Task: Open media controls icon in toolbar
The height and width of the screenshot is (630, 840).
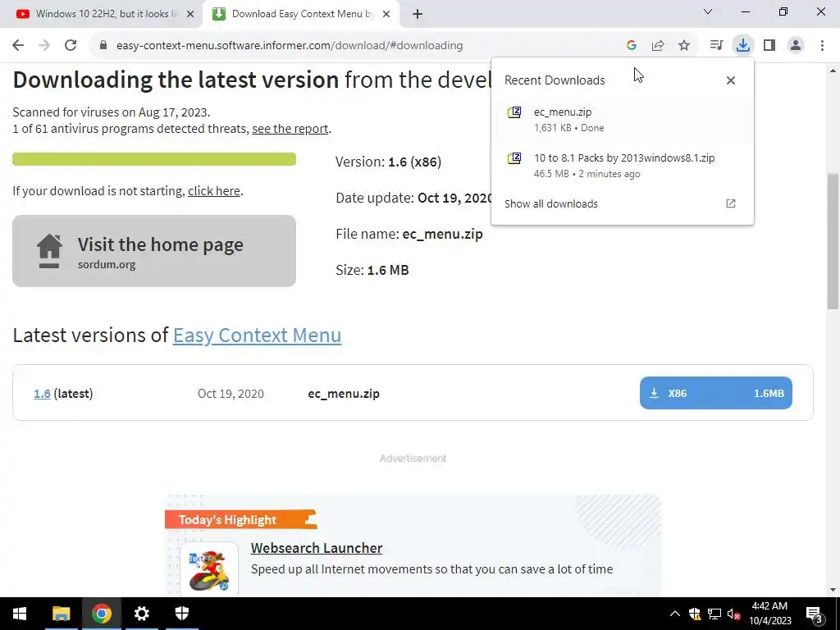Action: tap(716, 46)
